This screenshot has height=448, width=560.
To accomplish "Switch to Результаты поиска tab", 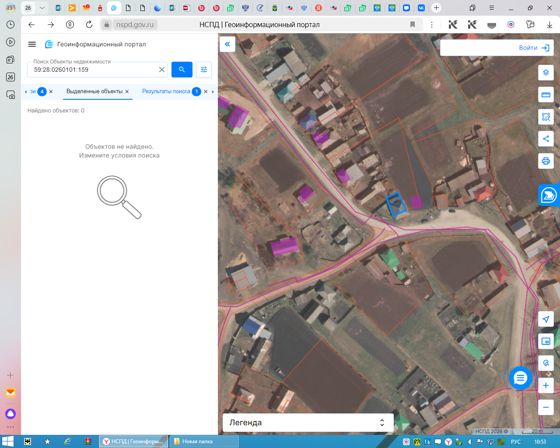I will coord(166,91).
